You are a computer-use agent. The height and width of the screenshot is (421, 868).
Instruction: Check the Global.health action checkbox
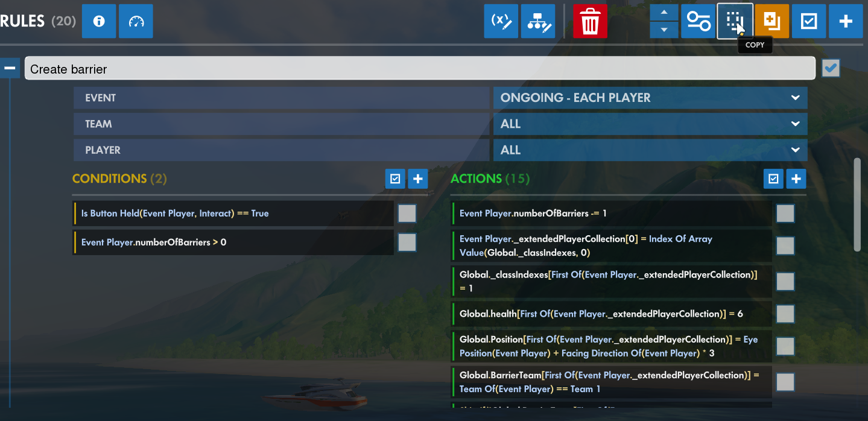pos(785,314)
